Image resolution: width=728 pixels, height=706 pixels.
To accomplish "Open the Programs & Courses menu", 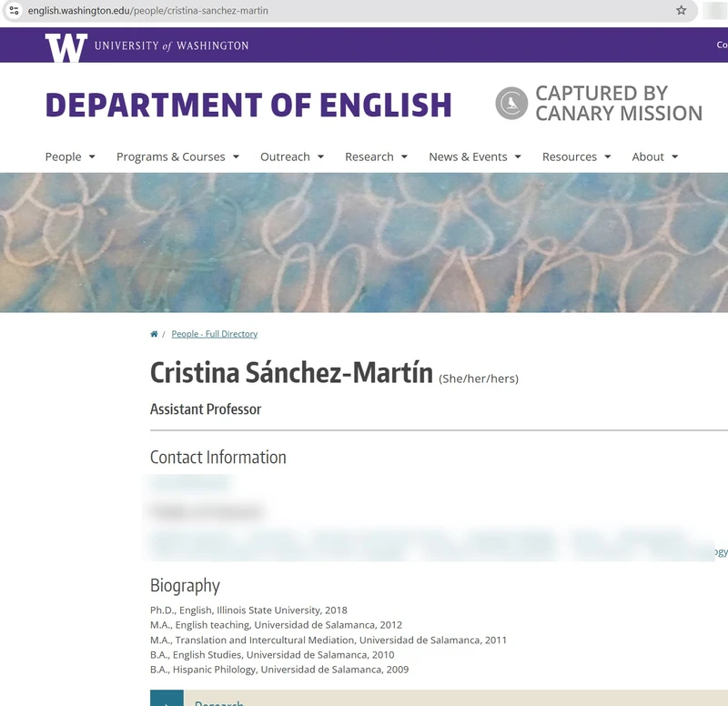I will click(x=177, y=156).
